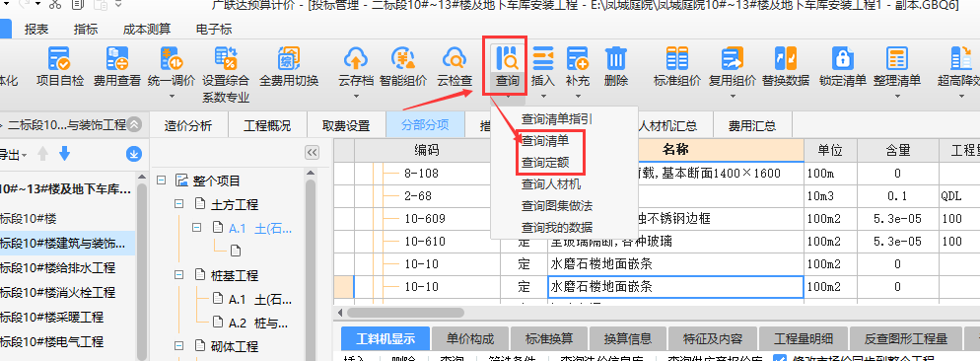Switch to the 特征及内容 bottom tab
Image resolution: width=980 pixels, height=361 pixels.
713,339
